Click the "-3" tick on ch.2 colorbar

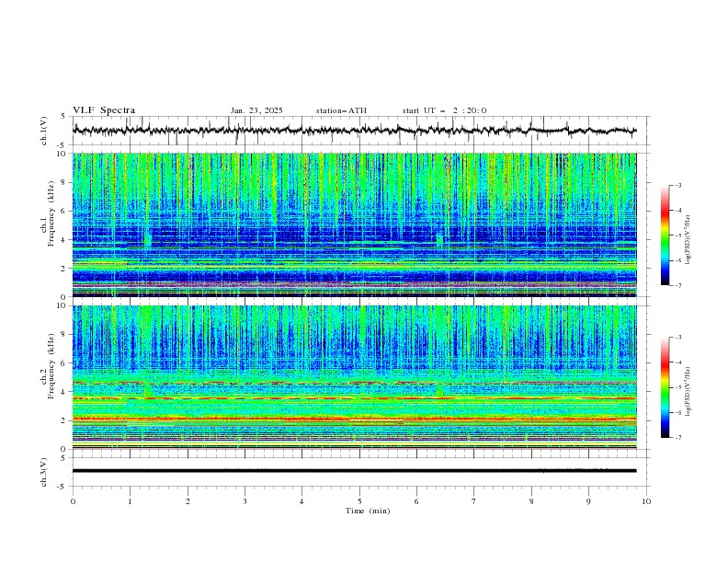click(x=678, y=338)
